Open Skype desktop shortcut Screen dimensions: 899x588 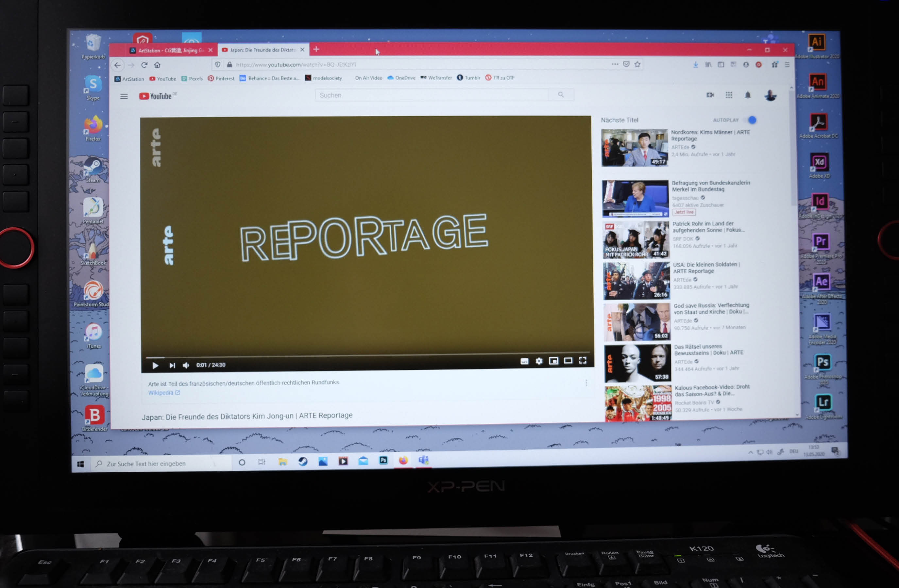click(x=93, y=88)
